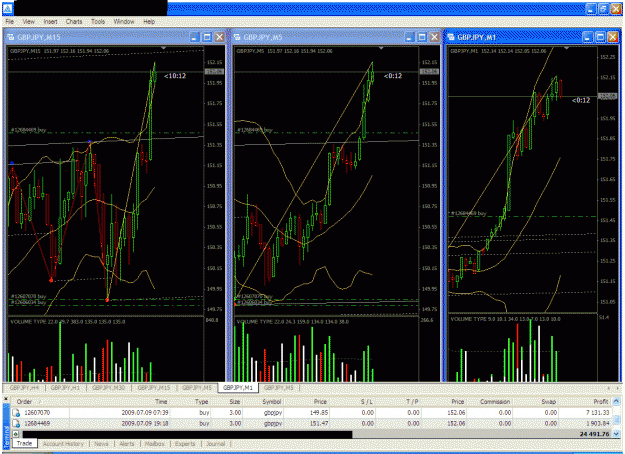Switch to the GBPJPY,M15 chart tab
This screenshot has width=625, height=454.
click(x=154, y=387)
